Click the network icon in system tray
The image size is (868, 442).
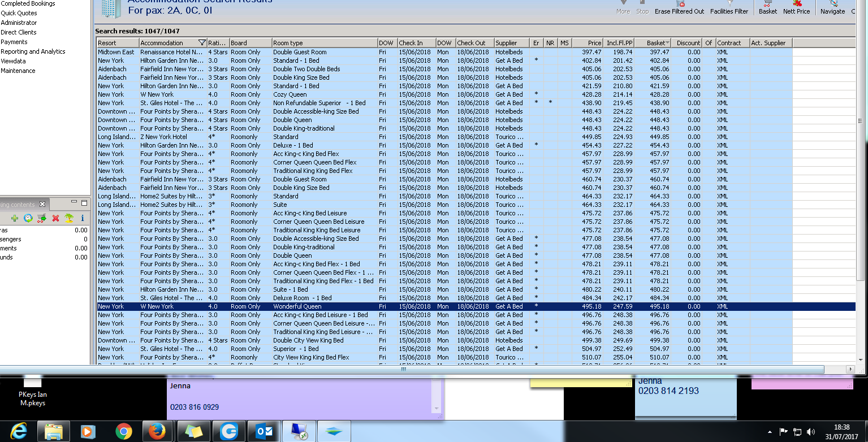(x=797, y=432)
